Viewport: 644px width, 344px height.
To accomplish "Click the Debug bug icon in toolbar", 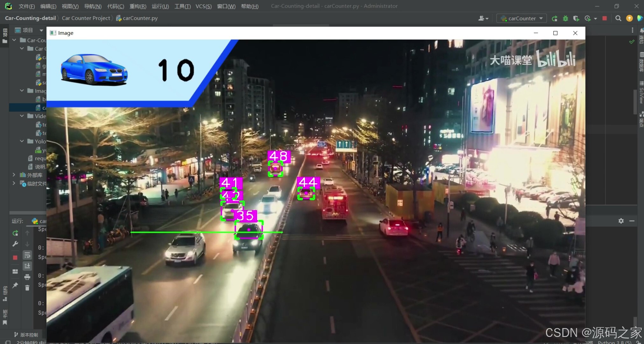I will coord(565,18).
